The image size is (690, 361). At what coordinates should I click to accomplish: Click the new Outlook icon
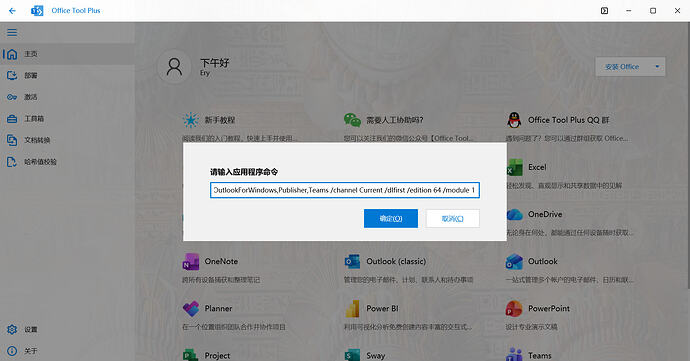click(514, 262)
